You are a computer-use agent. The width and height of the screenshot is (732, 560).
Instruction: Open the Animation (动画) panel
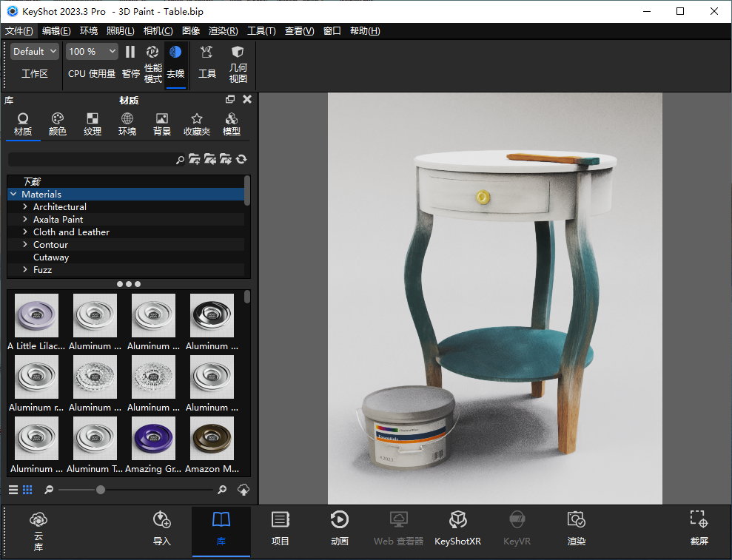click(x=340, y=529)
